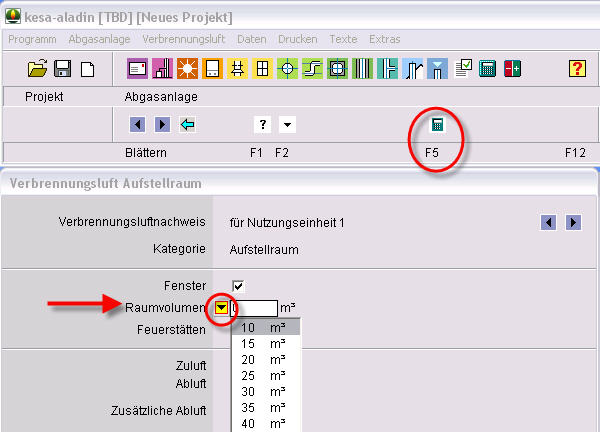This screenshot has width=600, height=432.
Task: Click the orange sun burst toolbar icon
Action: [187, 69]
